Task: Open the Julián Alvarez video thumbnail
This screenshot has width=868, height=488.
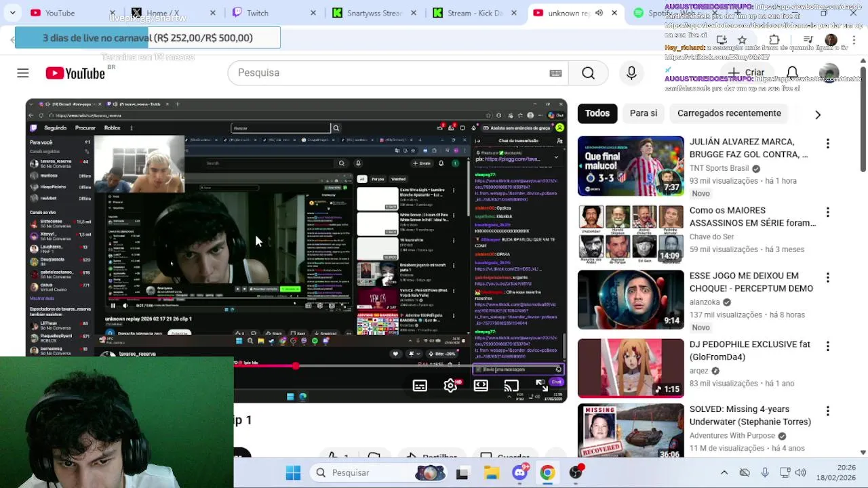Action: coord(631,166)
